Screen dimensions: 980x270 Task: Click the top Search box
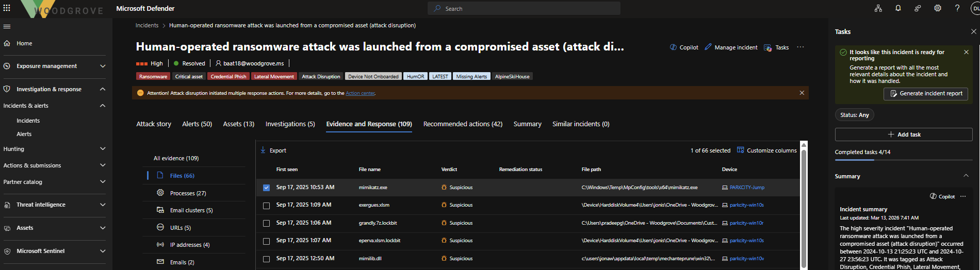(524, 9)
